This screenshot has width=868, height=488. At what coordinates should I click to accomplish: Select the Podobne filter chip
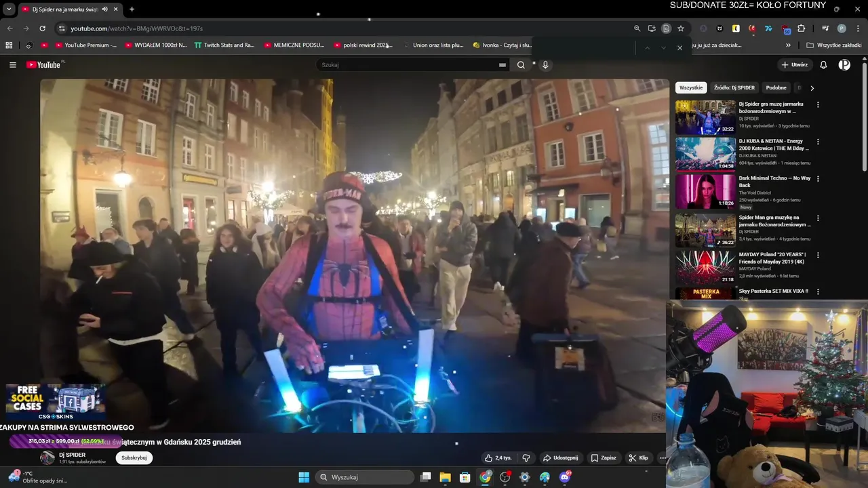click(x=776, y=88)
